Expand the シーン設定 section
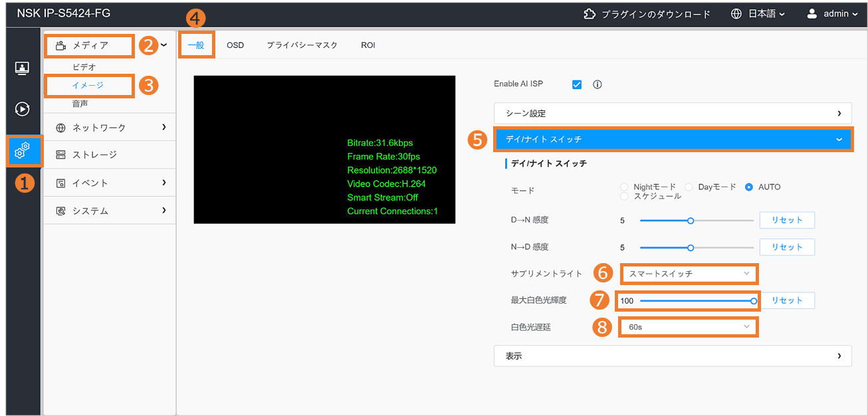Screen dimensions: 868x416 [672, 114]
